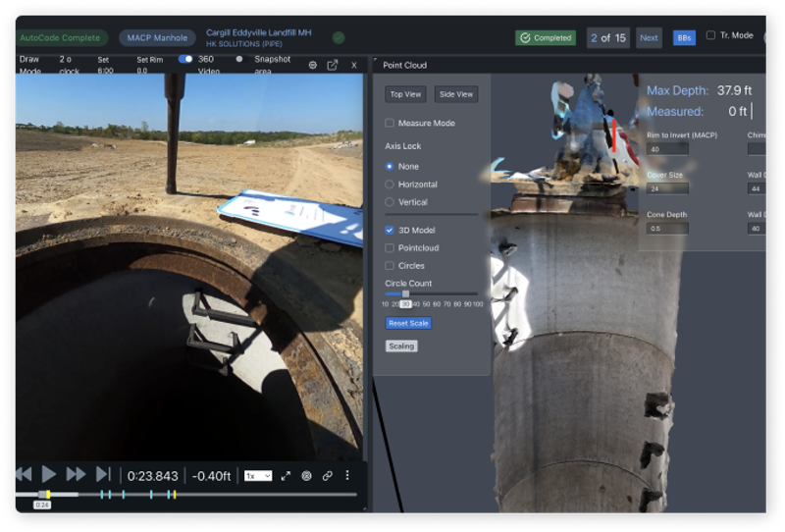Adjust the Circle Count slider handle
This screenshot has height=532, width=785.
point(405,293)
